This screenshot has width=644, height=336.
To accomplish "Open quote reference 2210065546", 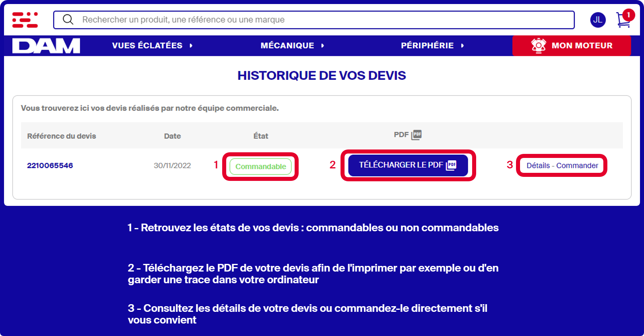I will pyautogui.click(x=50, y=166).
